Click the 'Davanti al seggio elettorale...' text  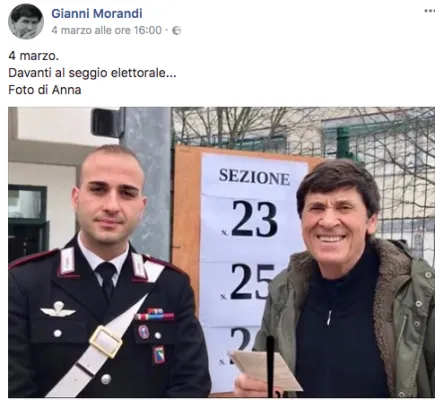coord(92,73)
